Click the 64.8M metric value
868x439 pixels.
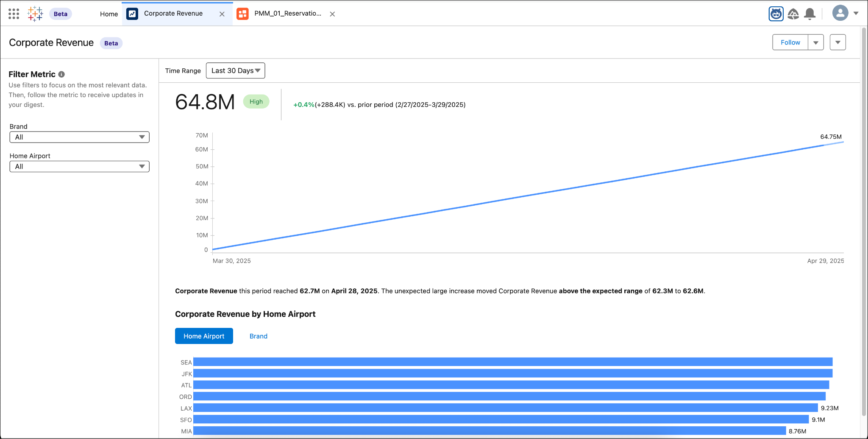[205, 102]
